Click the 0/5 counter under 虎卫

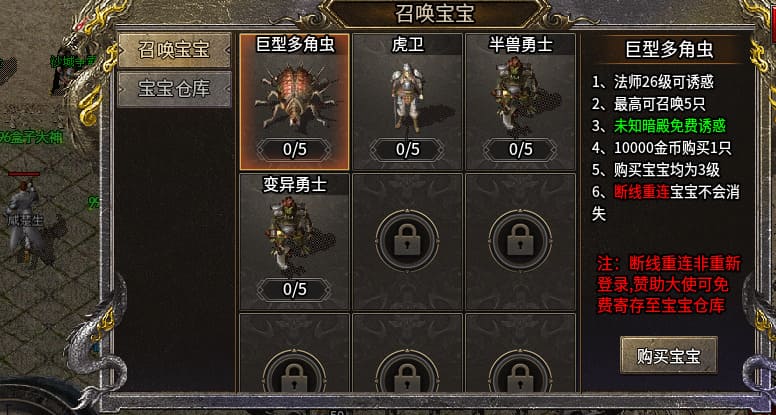click(407, 149)
